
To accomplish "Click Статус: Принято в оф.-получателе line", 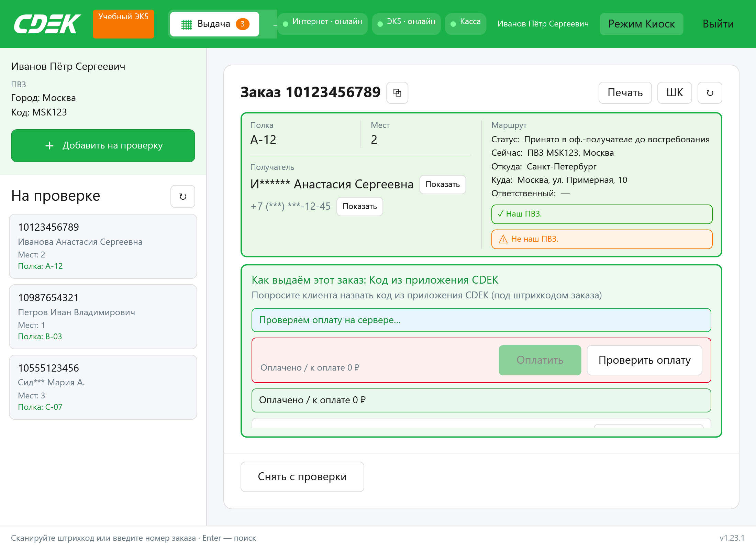I will (x=600, y=140).
